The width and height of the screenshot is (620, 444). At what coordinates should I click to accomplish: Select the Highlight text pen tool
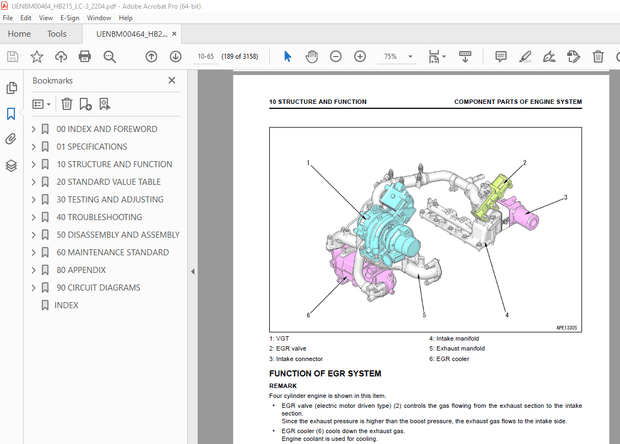[x=525, y=57]
